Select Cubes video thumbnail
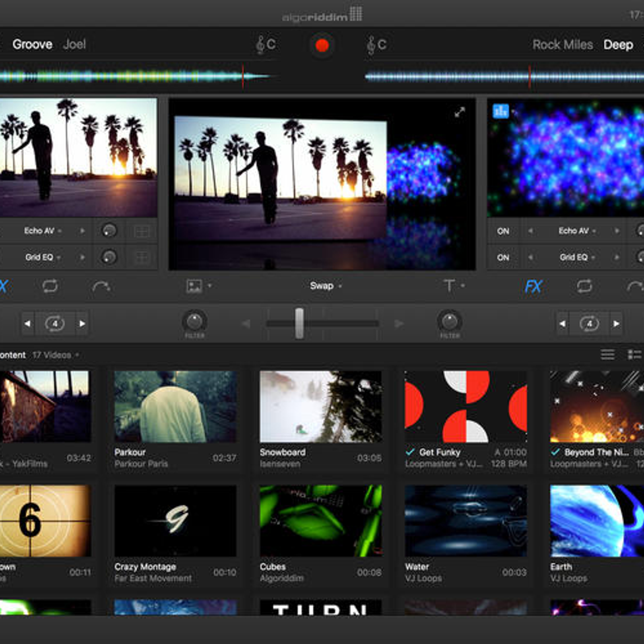The image size is (644, 644). click(x=321, y=521)
